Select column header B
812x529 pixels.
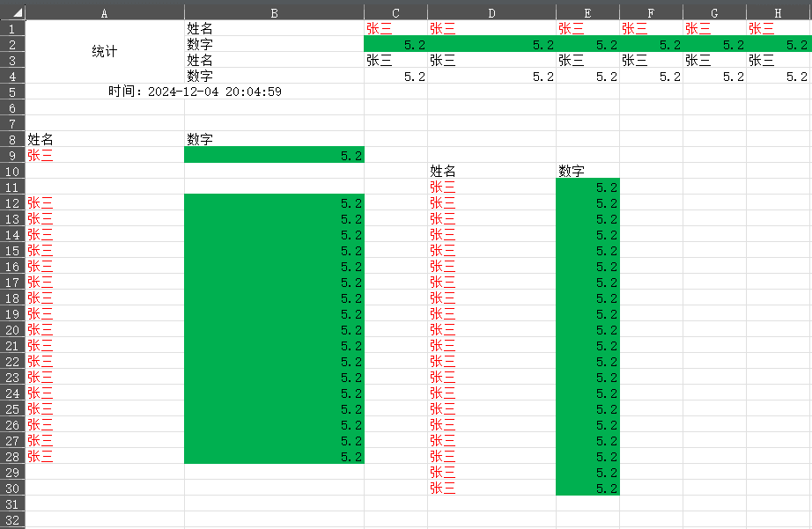(x=273, y=13)
